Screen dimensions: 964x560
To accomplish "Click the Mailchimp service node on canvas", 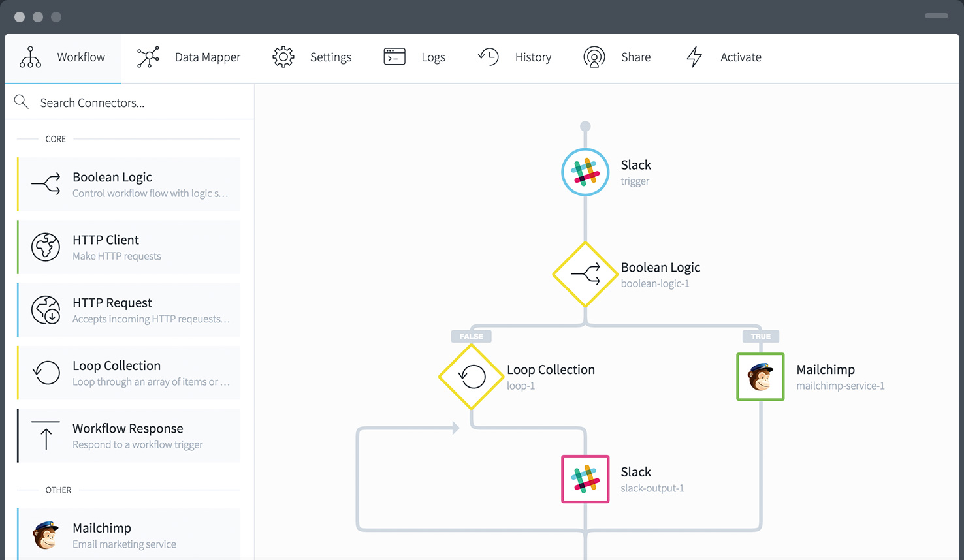I will point(760,377).
